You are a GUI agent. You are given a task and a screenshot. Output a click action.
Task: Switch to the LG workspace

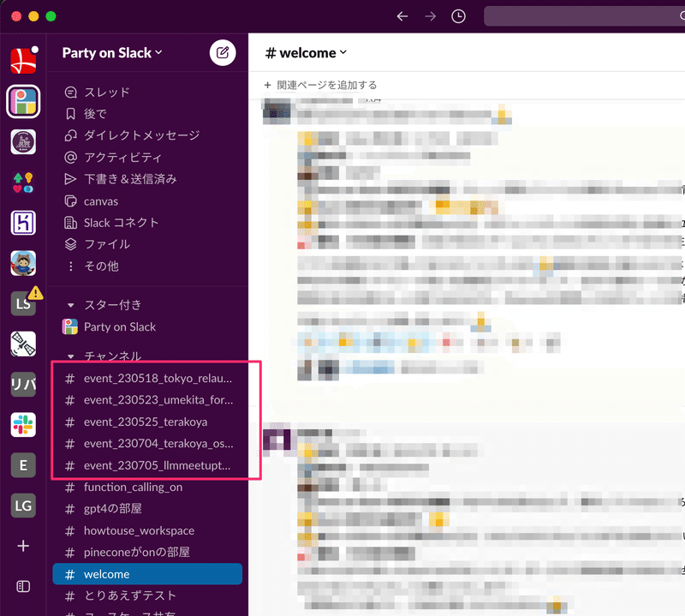(x=23, y=505)
